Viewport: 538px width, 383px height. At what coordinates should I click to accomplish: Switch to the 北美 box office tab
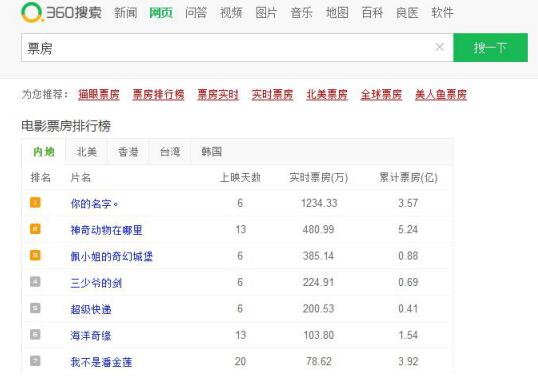(x=86, y=152)
